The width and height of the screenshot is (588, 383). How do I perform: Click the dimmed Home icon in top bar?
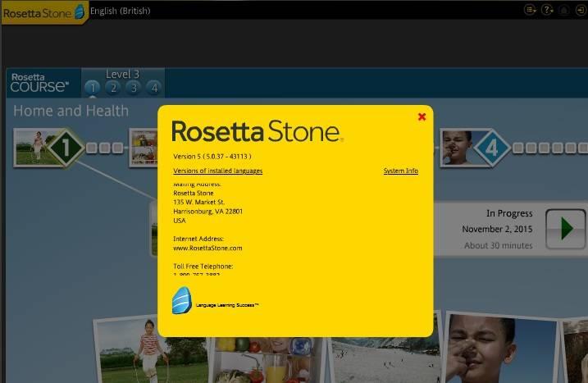pos(563,10)
